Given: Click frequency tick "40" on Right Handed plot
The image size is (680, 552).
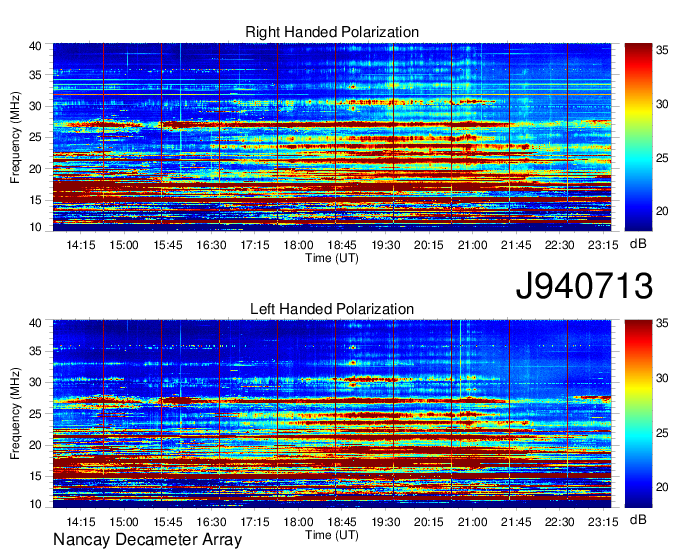Looking at the screenshot, I should click(x=35, y=46).
